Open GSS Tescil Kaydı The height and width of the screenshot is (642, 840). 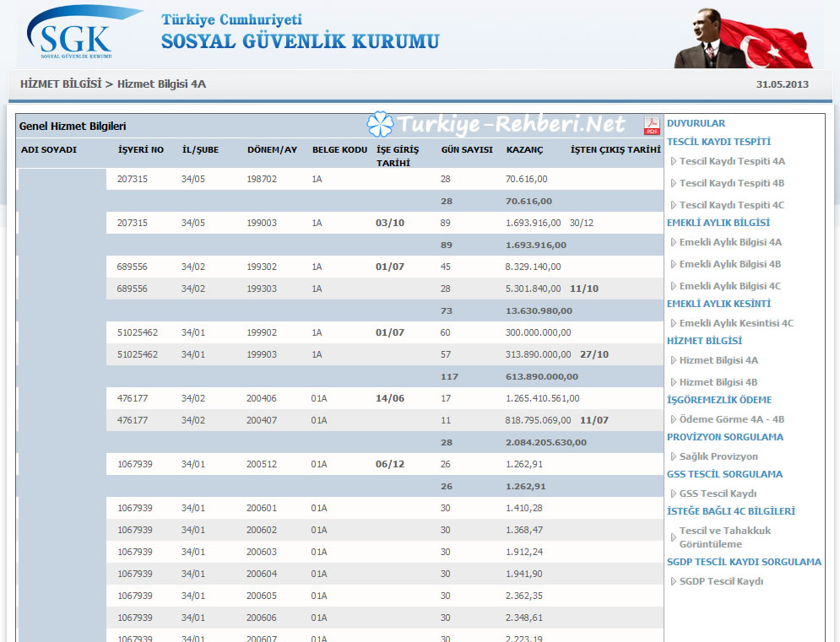pyautogui.click(x=718, y=494)
